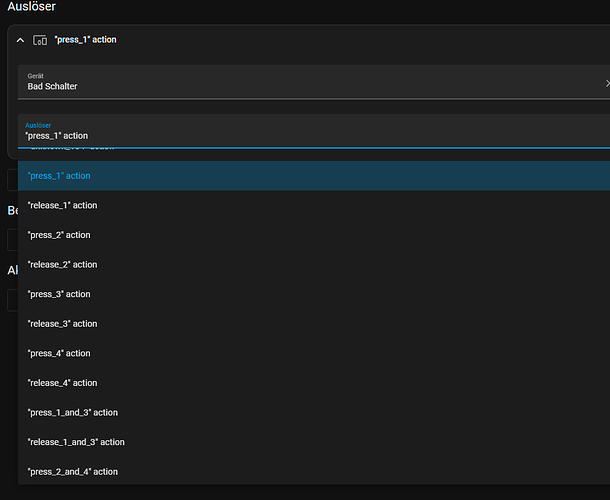The image size is (610, 500).
Task: Choose "press_2_and_4" action option
Action: point(314,471)
